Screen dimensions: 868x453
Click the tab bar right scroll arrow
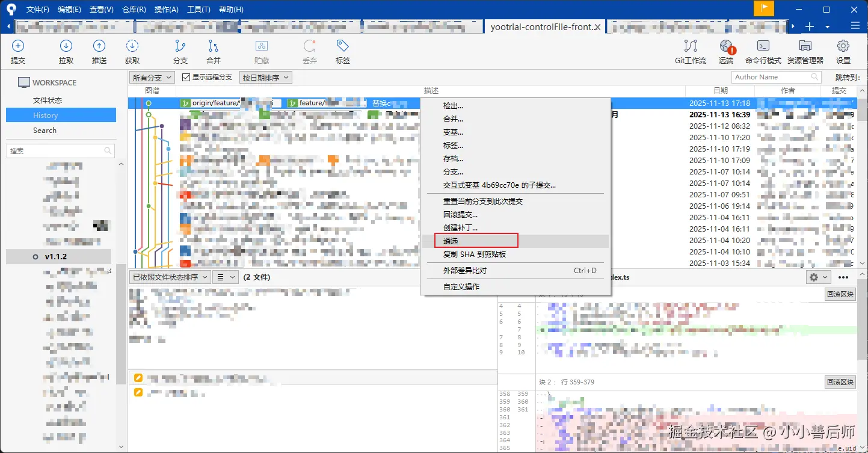[x=793, y=26]
